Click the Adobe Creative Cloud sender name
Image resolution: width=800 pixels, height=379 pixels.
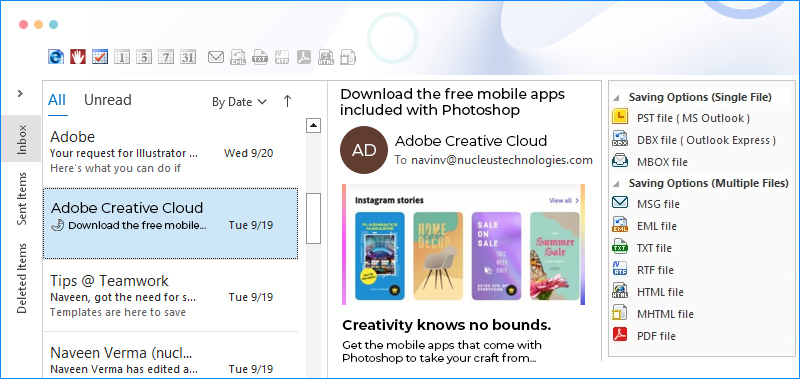[x=471, y=141]
